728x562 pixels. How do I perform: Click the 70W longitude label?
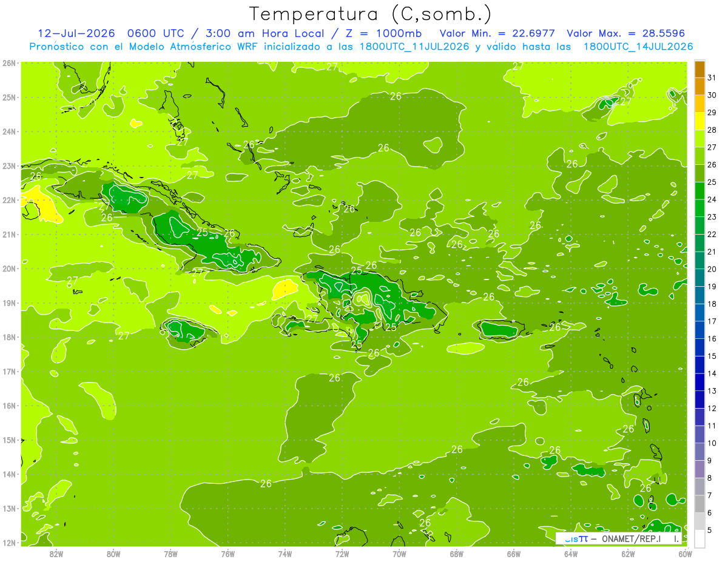[x=399, y=554]
